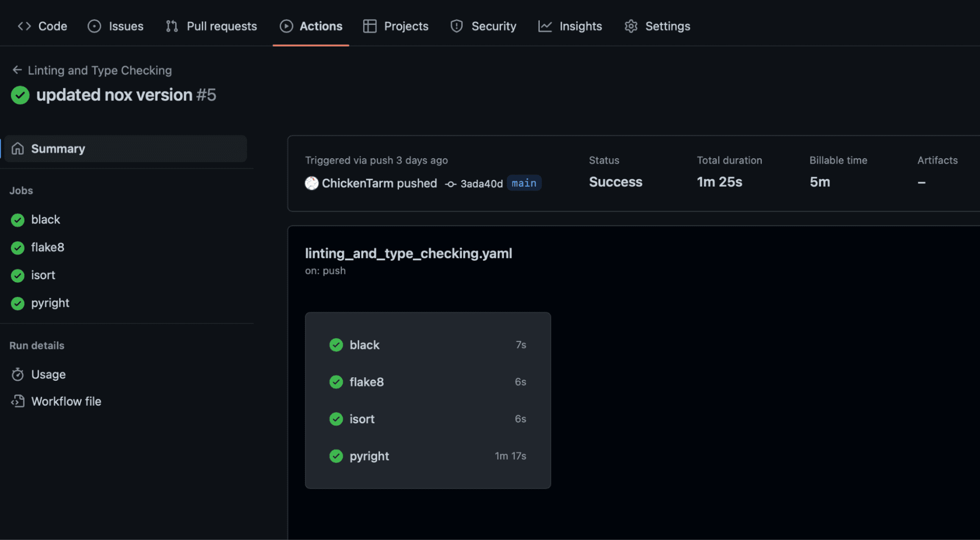Click the green check next to pyright sidebar job

[18, 303]
